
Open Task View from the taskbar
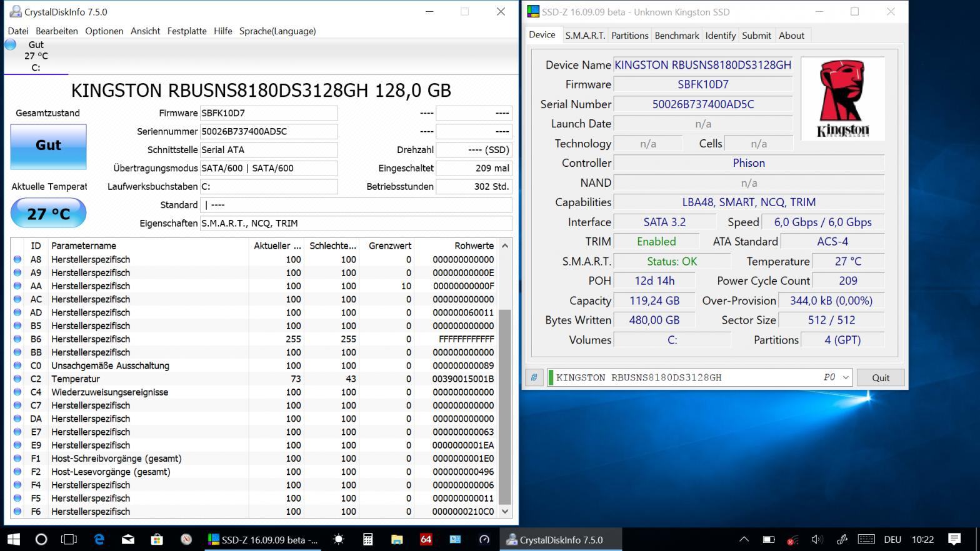(69, 539)
